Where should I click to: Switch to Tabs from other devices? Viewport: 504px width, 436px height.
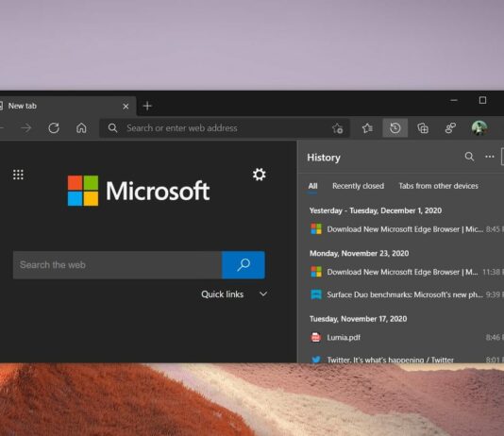point(439,186)
